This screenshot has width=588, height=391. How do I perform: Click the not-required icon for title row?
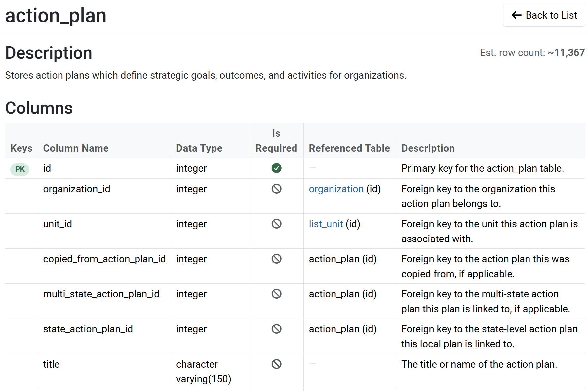coord(276,364)
